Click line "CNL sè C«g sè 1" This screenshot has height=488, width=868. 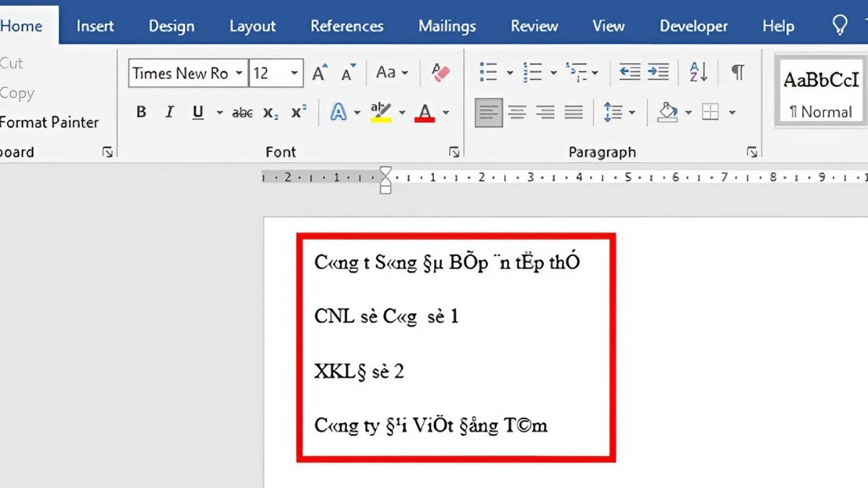point(386,317)
